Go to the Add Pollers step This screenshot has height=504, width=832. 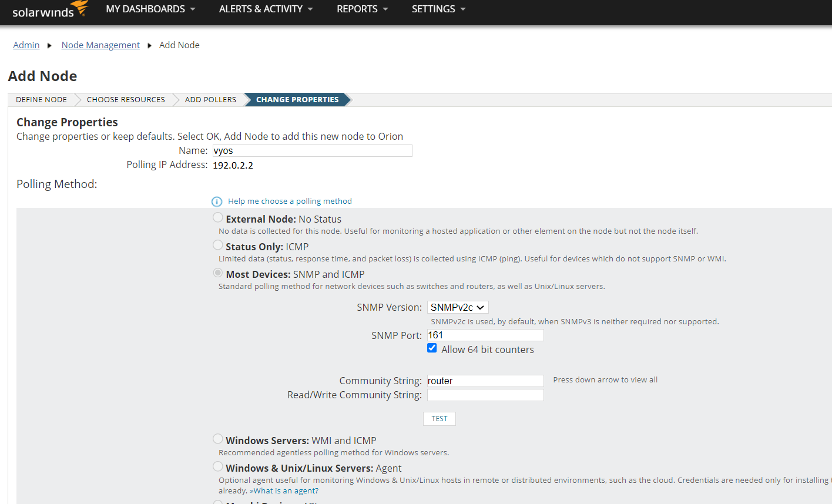210,100
